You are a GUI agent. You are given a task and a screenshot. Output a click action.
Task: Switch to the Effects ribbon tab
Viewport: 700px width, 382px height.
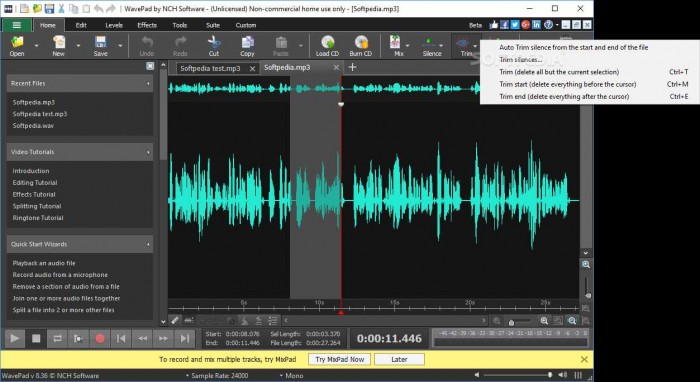pos(147,25)
